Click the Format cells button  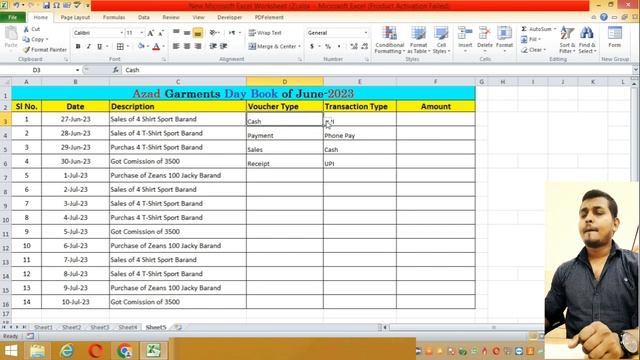(504, 39)
